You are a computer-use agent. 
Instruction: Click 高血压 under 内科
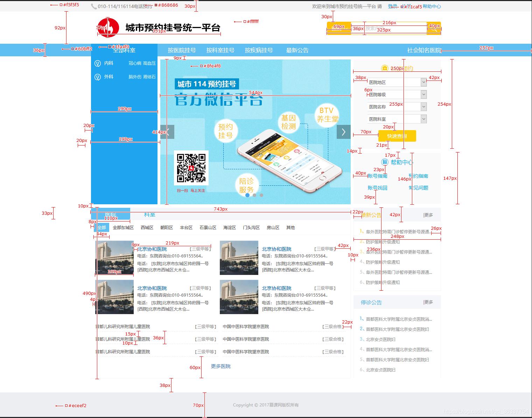tap(149, 63)
